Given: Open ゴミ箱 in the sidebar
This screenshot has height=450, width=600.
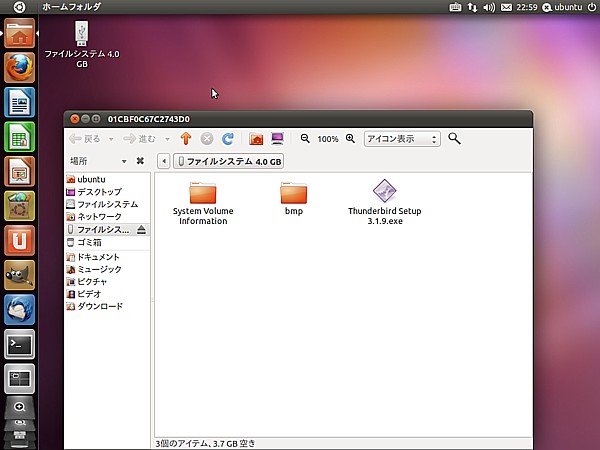Looking at the screenshot, I should point(107,242).
